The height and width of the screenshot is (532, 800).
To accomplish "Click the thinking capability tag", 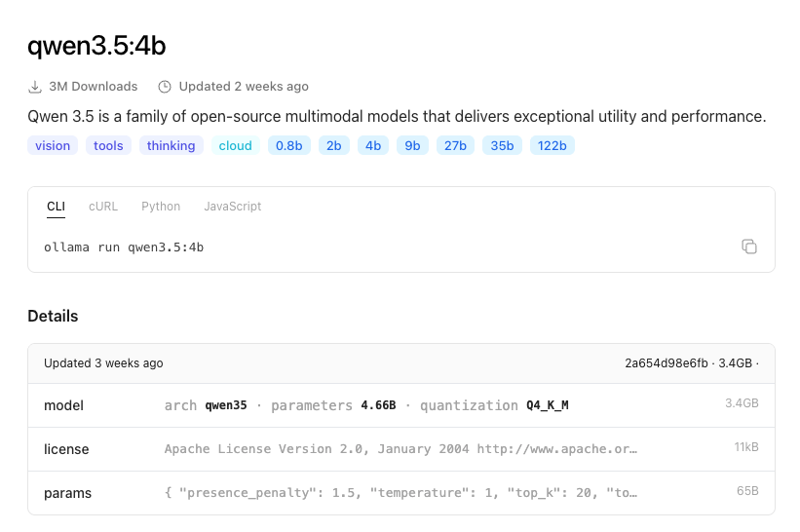I will point(171,146).
